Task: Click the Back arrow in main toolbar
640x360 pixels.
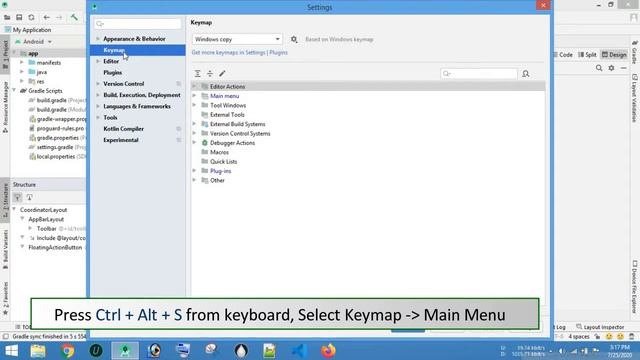Action: tap(47, 18)
